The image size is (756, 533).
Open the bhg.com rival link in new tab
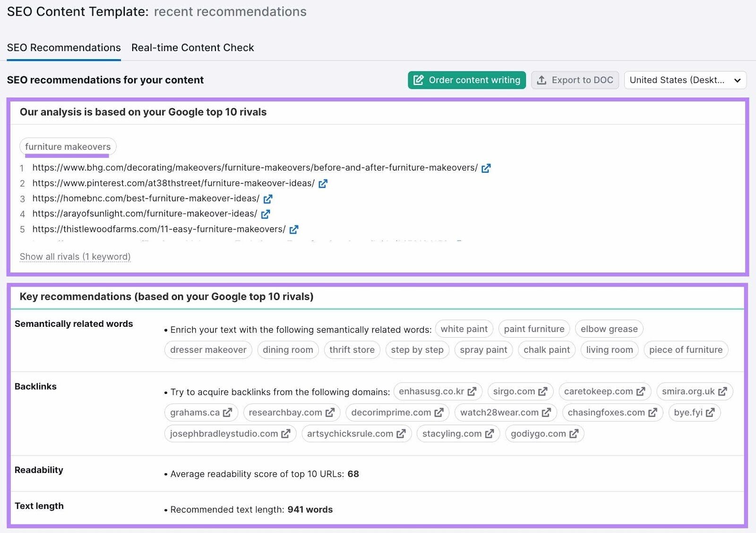pos(487,168)
